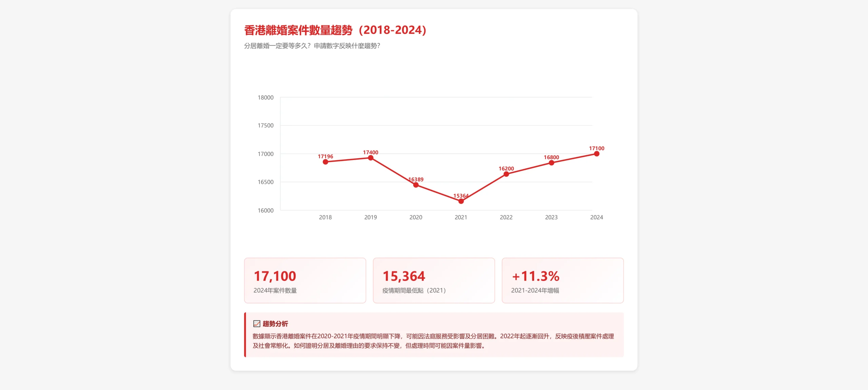This screenshot has height=390, width=868.
Task: Click the 18000 y-axis label
Action: pos(265,98)
